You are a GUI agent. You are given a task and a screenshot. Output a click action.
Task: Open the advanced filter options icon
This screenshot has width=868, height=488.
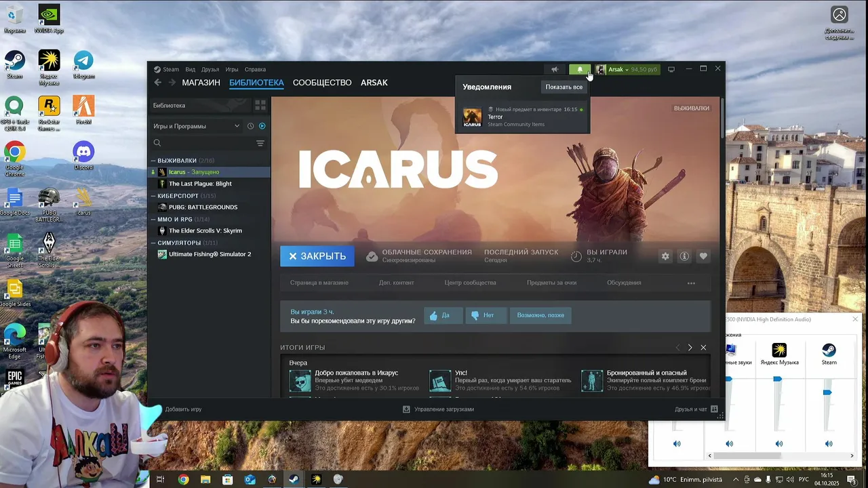(260, 143)
